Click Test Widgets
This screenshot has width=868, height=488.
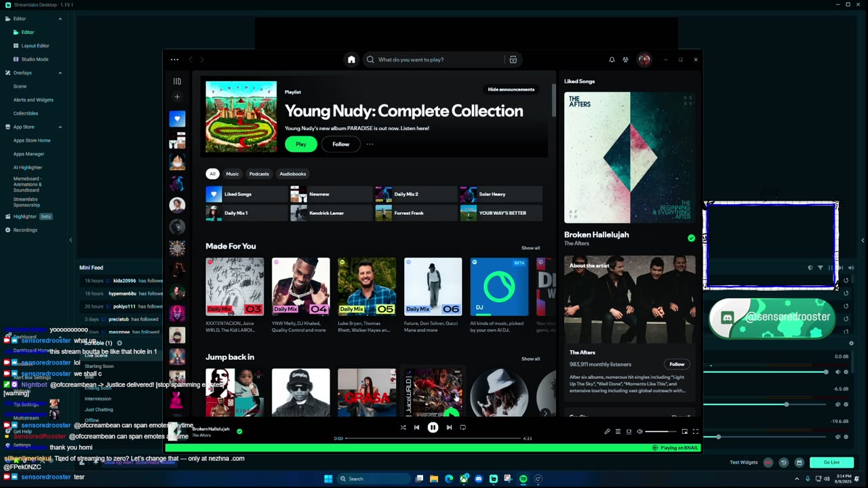point(744,462)
